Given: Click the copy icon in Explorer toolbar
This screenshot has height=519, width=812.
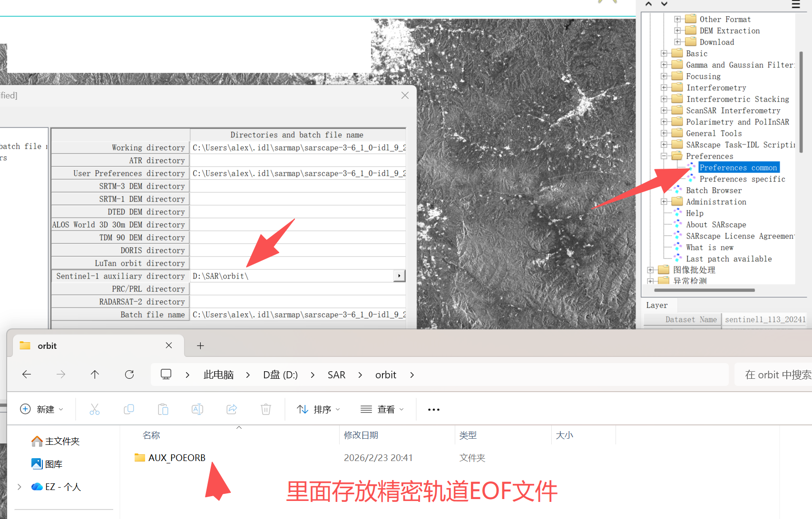Looking at the screenshot, I should point(129,409).
